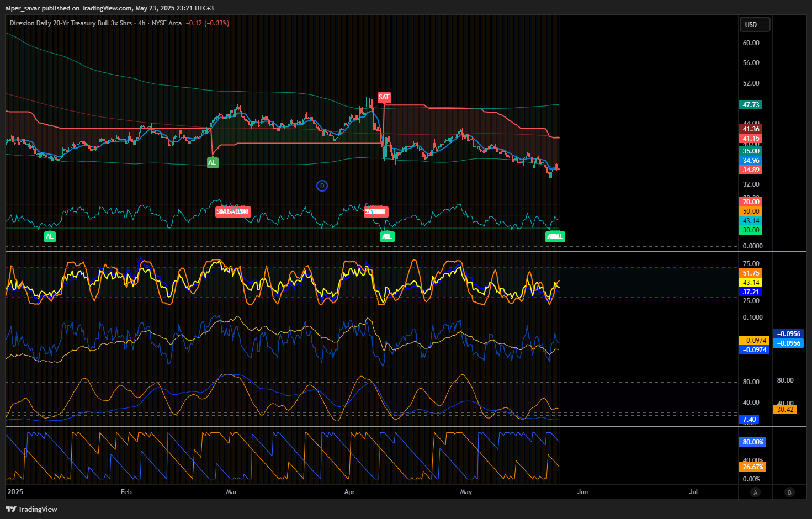This screenshot has height=519, width=812.
Task: Click the 25.00 stochastic axis value
Action: coord(751,301)
